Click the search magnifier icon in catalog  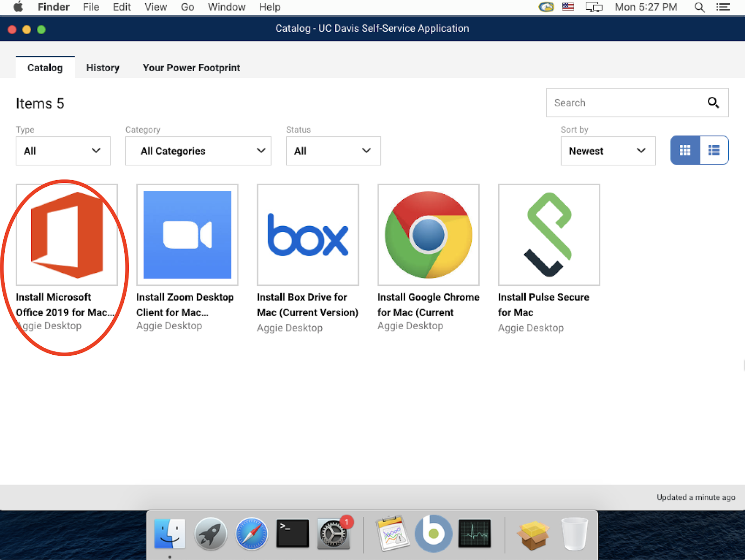click(x=713, y=102)
